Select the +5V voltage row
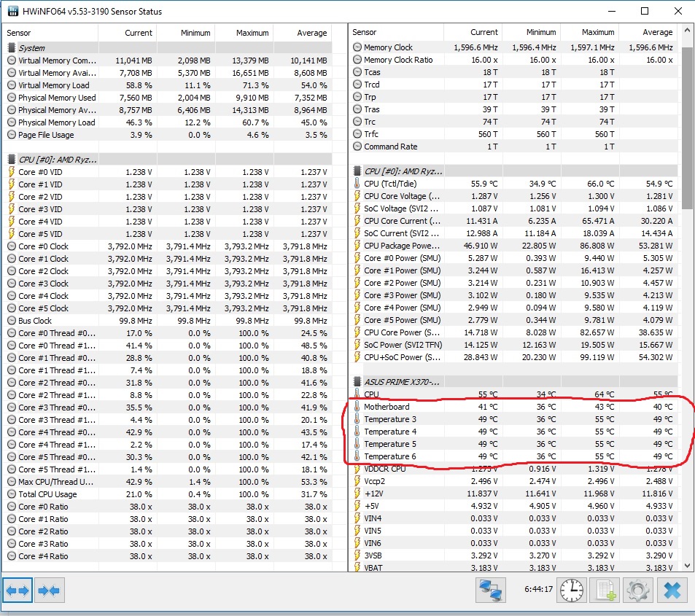 513,506
